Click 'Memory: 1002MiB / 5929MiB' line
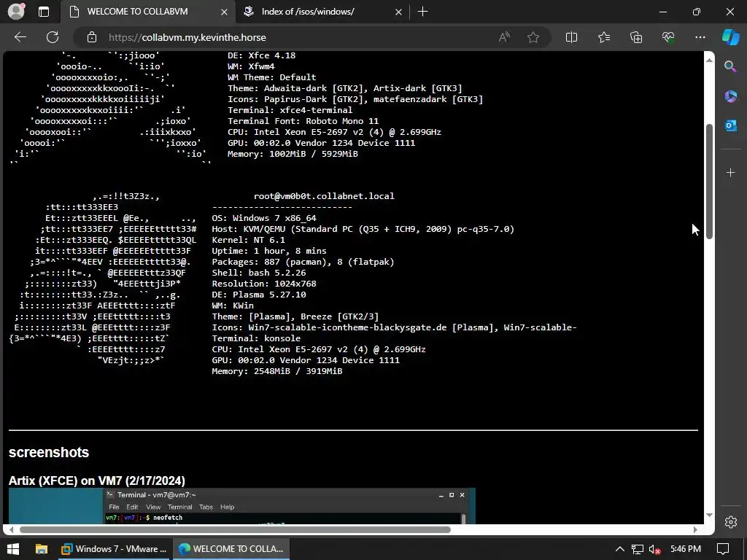747x560 pixels. tap(293, 154)
